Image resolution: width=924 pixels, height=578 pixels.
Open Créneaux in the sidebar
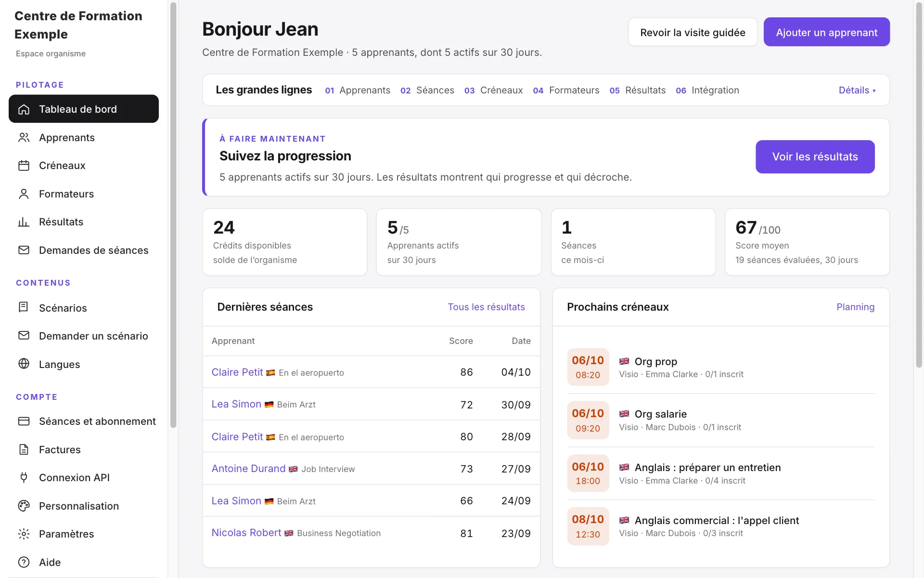[x=84, y=166]
